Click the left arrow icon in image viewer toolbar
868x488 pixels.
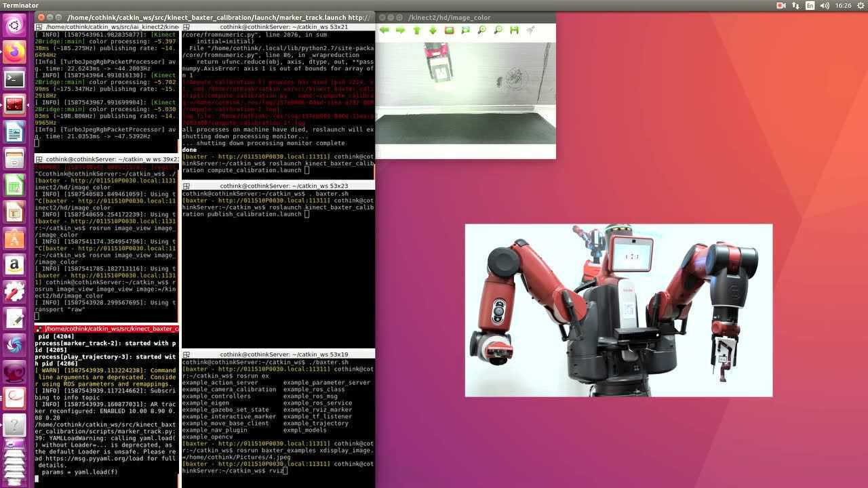click(x=384, y=30)
